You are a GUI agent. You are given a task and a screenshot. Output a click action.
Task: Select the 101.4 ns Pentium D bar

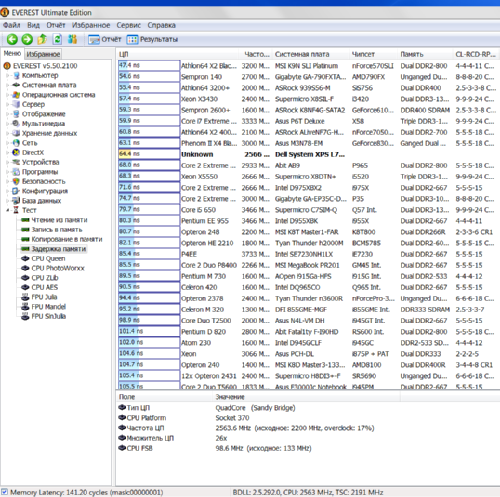(149, 331)
